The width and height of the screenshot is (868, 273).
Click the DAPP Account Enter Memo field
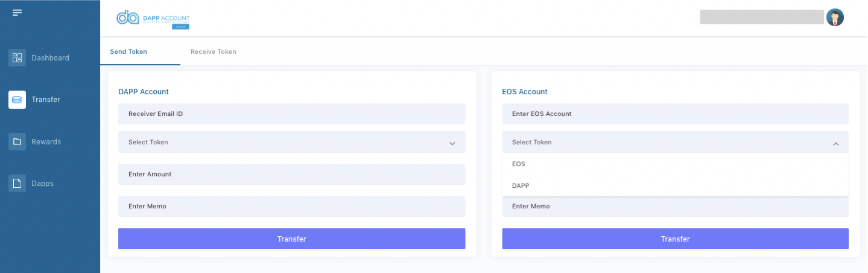pyautogui.click(x=291, y=207)
